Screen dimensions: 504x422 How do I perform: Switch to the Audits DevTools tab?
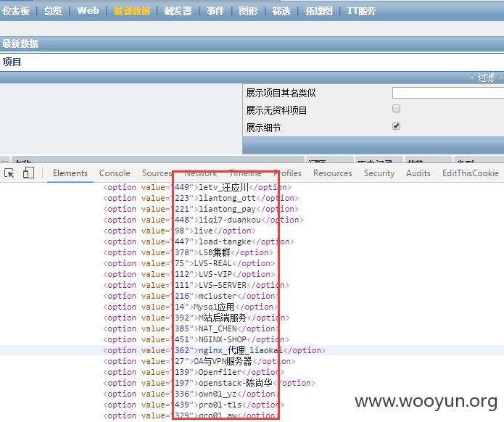(418, 173)
